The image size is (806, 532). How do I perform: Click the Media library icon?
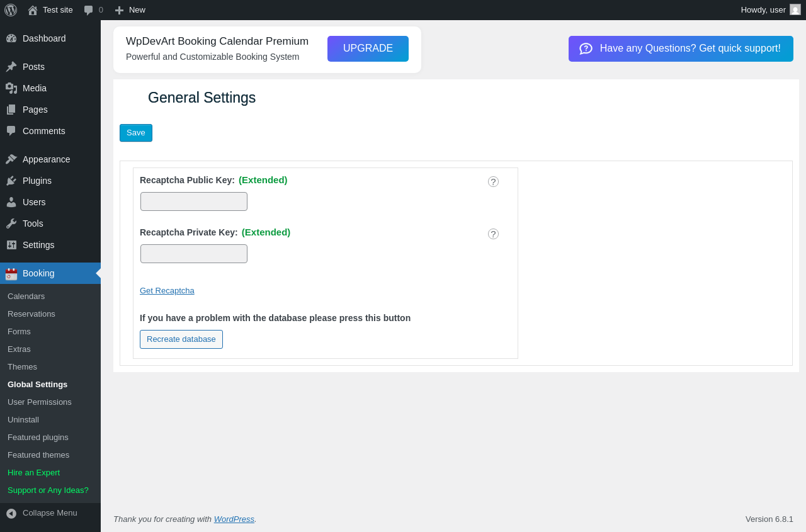click(x=11, y=88)
